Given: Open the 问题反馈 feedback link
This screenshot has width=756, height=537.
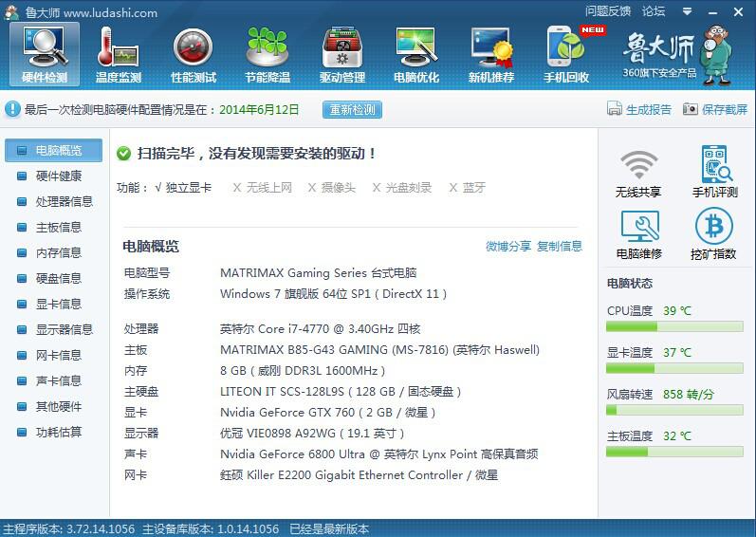Looking at the screenshot, I should pos(608,11).
